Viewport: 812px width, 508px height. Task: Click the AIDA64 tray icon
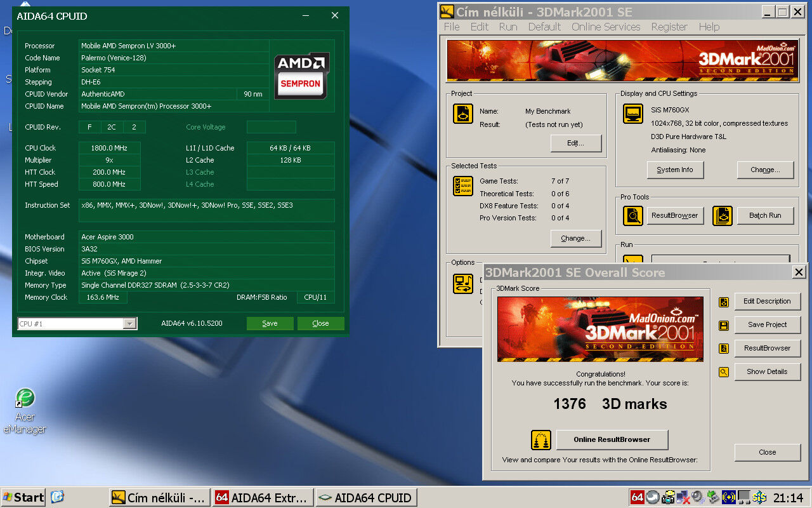click(x=637, y=497)
